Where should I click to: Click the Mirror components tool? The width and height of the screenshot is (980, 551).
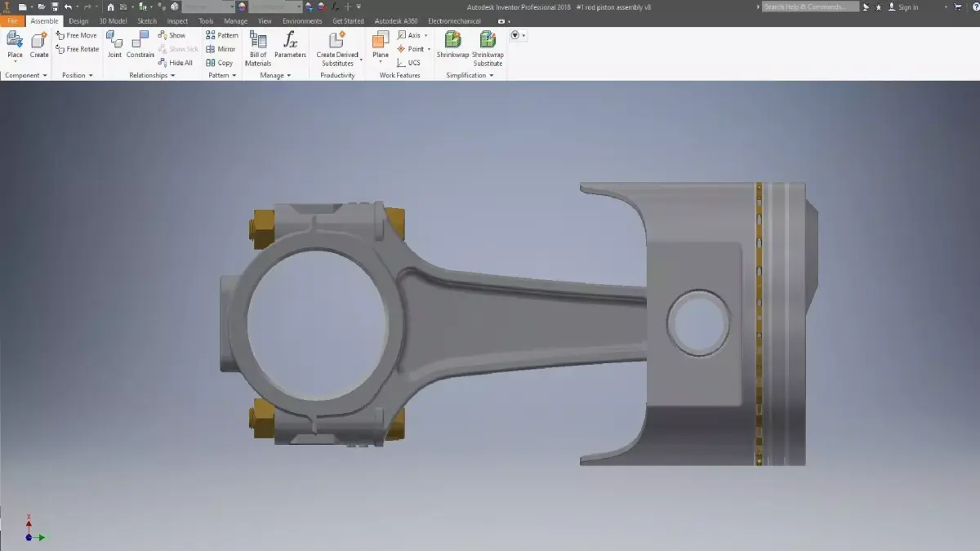coord(220,49)
